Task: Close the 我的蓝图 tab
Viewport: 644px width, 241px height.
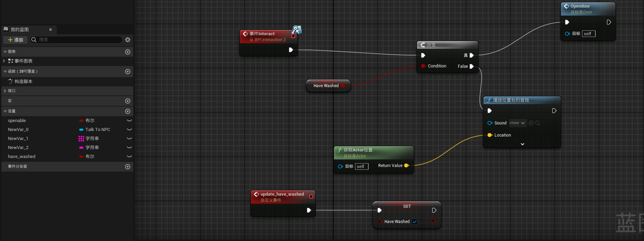Action: pos(51,30)
